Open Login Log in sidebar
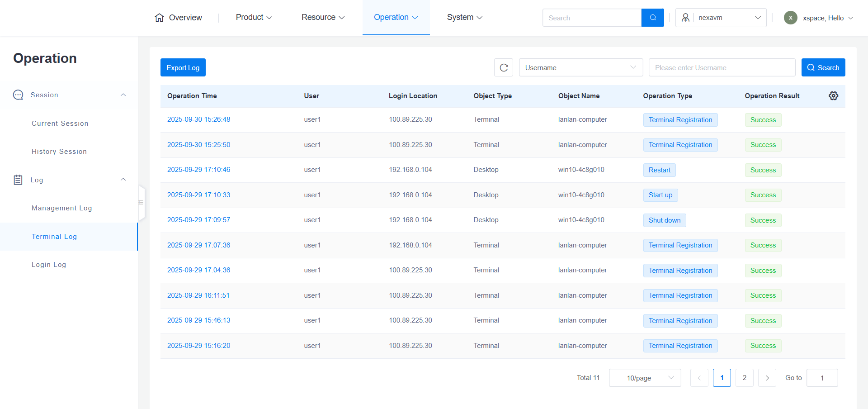This screenshot has width=868, height=409. click(x=49, y=265)
